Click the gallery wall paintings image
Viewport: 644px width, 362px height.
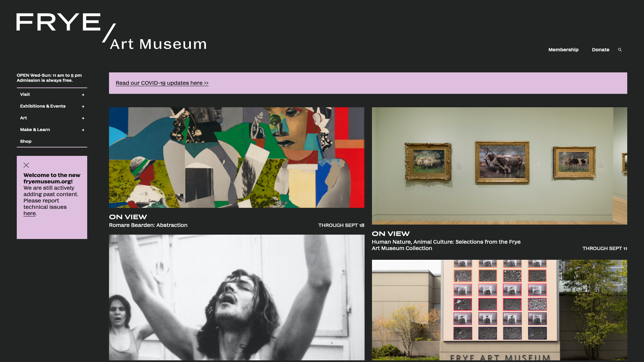[499, 166]
